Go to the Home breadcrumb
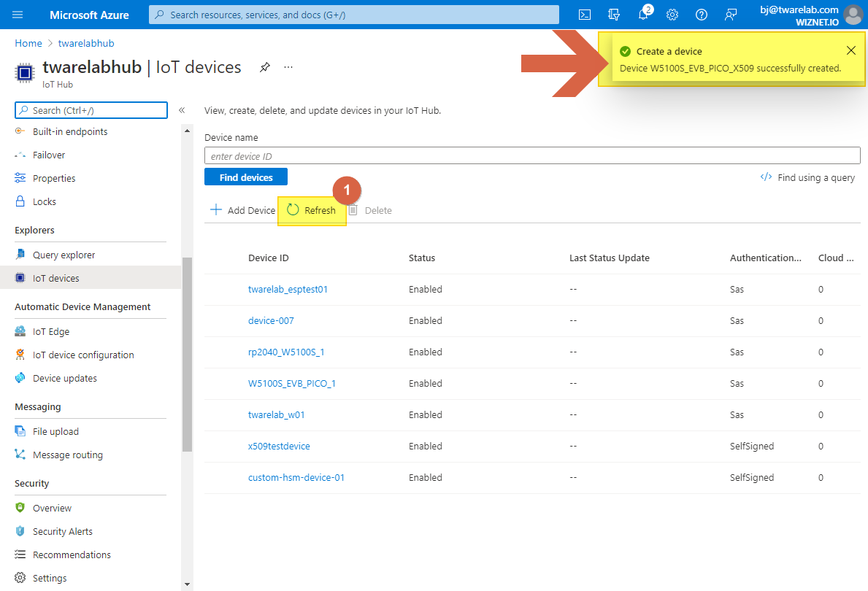Image resolution: width=868 pixels, height=591 pixels. pyautogui.click(x=28, y=43)
